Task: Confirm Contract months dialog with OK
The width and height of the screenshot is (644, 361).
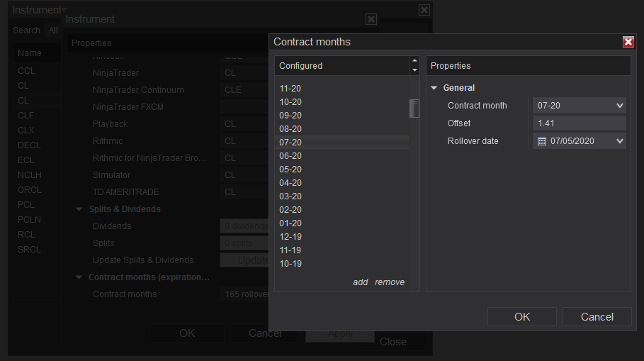Action: 522,317
